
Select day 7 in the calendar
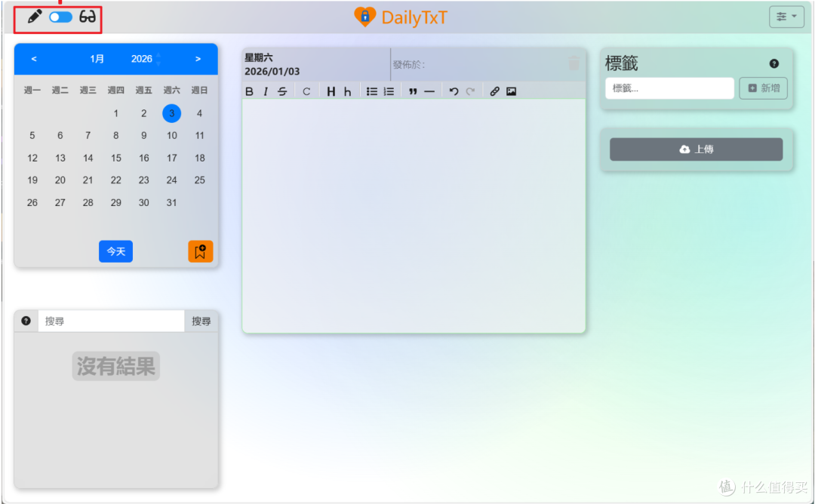tap(88, 136)
